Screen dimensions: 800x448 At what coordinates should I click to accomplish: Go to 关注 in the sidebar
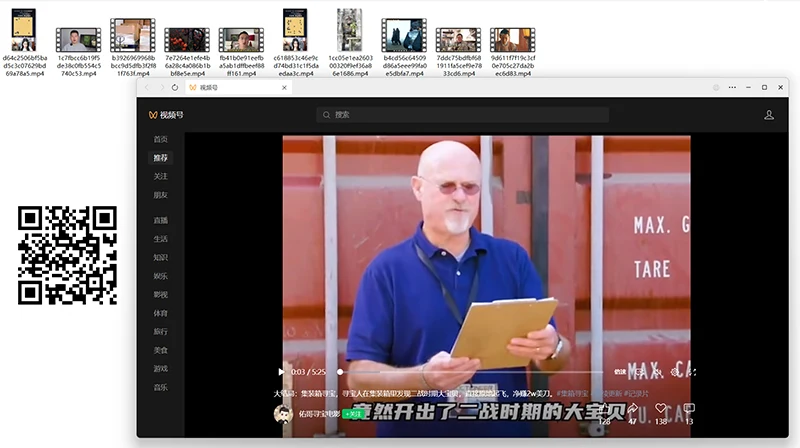[x=161, y=176]
